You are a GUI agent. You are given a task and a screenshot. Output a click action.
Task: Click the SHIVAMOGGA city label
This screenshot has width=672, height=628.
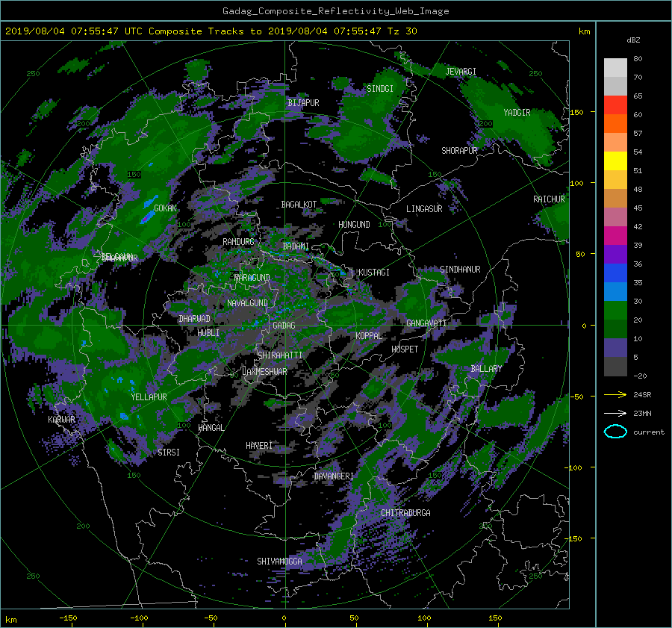tap(279, 562)
